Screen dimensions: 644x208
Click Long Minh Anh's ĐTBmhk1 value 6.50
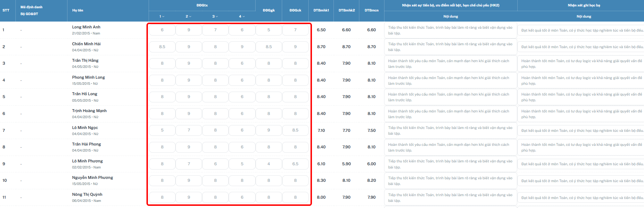click(321, 30)
